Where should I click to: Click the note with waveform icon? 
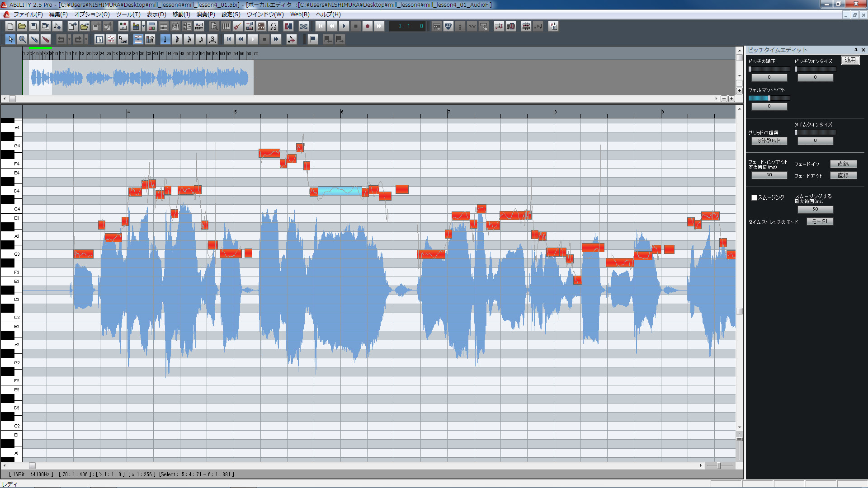click(x=292, y=39)
